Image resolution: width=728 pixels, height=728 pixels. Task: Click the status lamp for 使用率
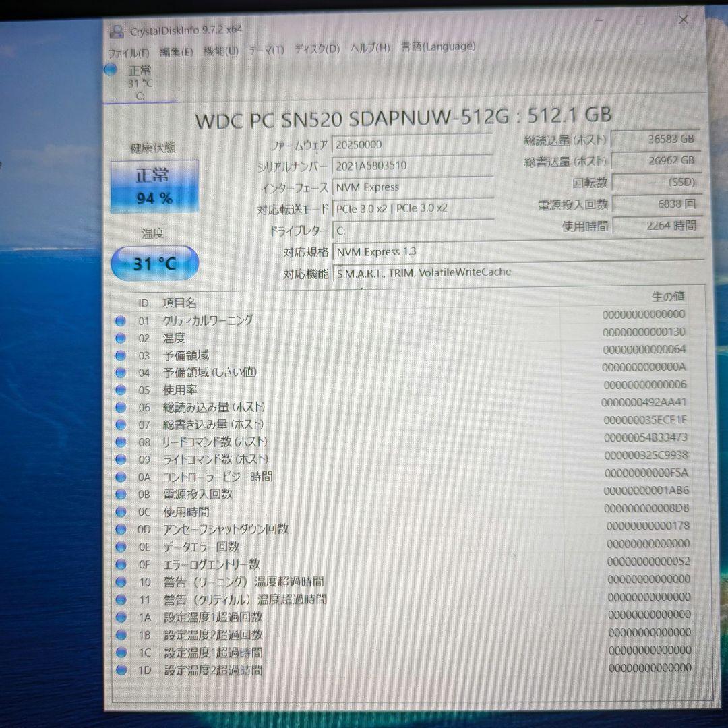coord(121,390)
